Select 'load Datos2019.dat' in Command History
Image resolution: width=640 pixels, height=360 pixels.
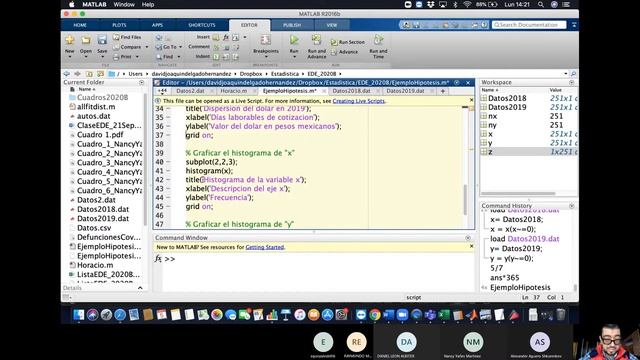click(x=524, y=239)
